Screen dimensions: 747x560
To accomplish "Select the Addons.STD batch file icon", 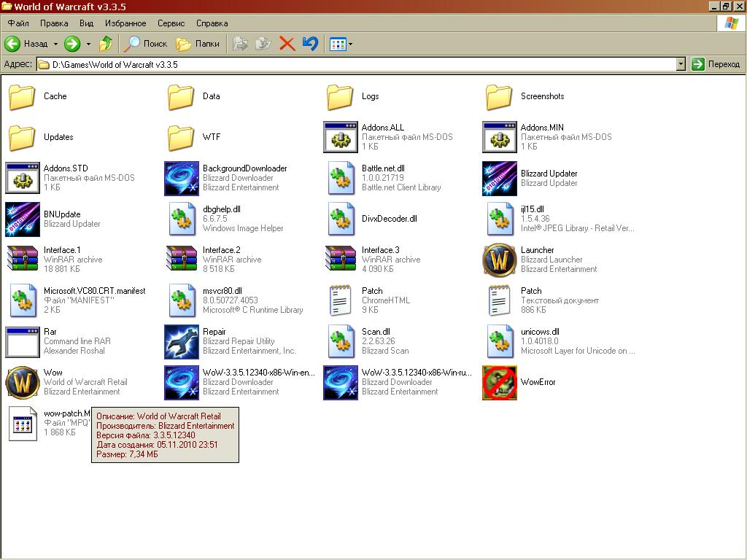I will [x=23, y=178].
